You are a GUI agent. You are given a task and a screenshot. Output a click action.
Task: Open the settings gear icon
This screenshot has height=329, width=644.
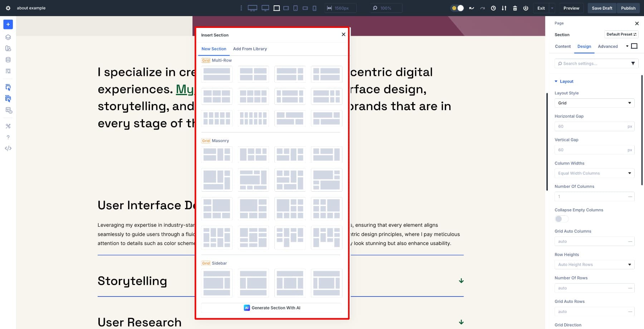(8, 8)
